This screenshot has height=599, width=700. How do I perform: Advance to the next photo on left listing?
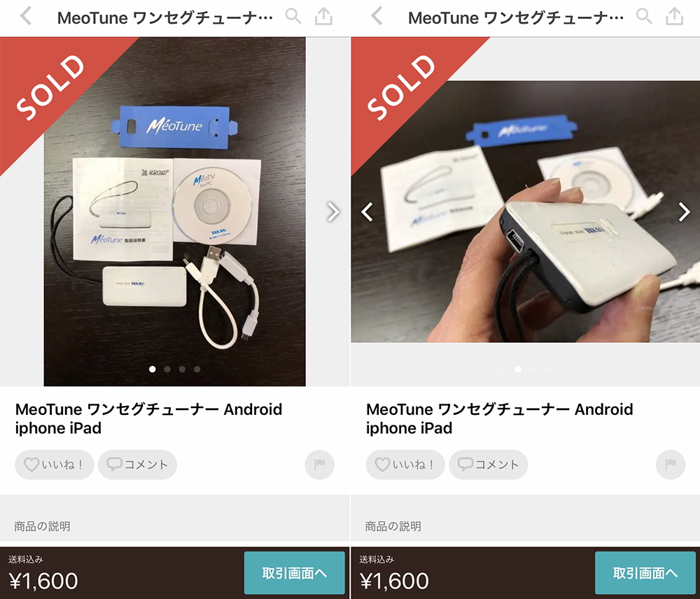(332, 212)
